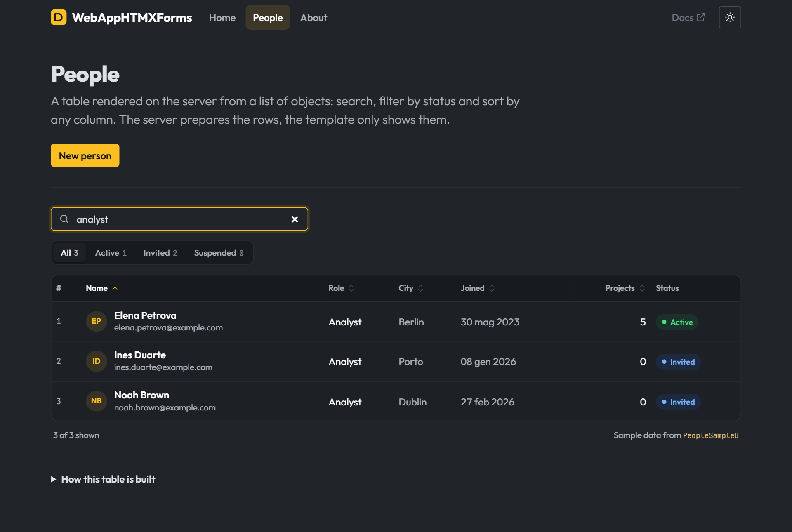The image size is (792, 532).
Task: Click the yellow D logo icon
Action: point(59,17)
